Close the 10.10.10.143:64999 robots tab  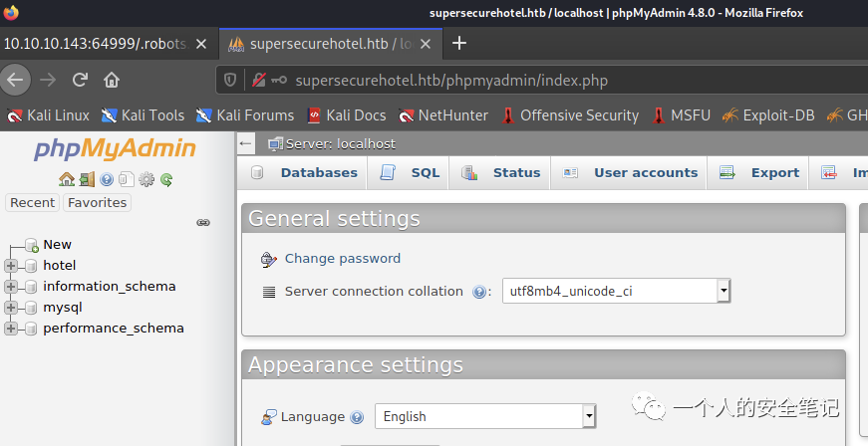click(201, 44)
